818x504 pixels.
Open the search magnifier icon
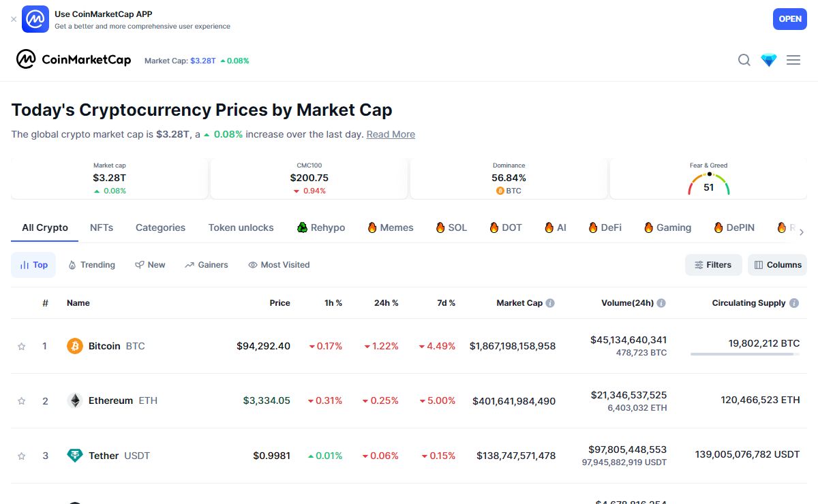pyautogui.click(x=744, y=60)
